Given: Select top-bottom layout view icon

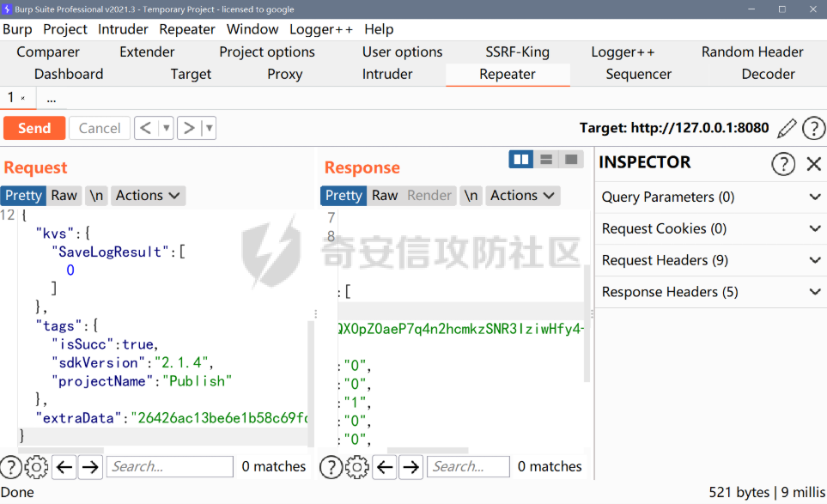Looking at the screenshot, I should click(546, 159).
